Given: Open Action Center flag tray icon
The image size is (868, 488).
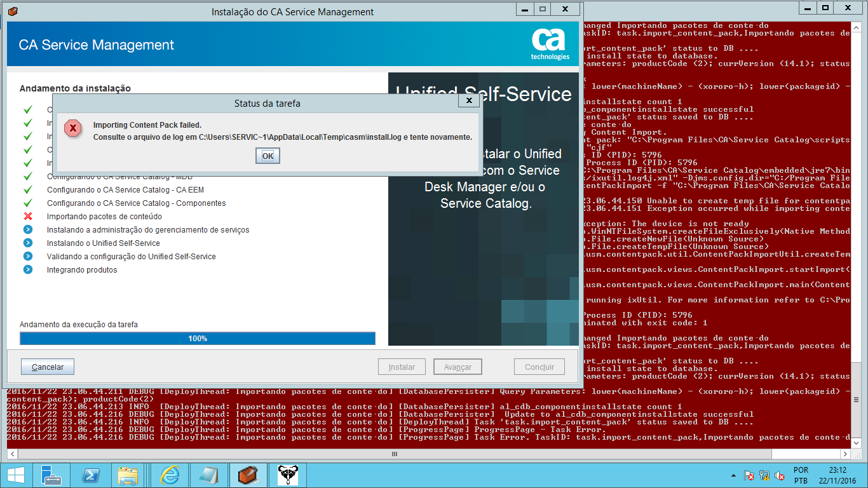Looking at the screenshot, I should point(750,475).
